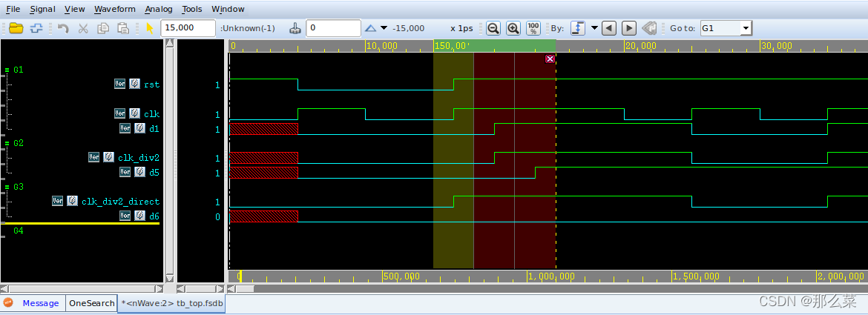This screenshot has height=315, width=868.
Task: Click the Ver icon beside clk
Action: 120,113
